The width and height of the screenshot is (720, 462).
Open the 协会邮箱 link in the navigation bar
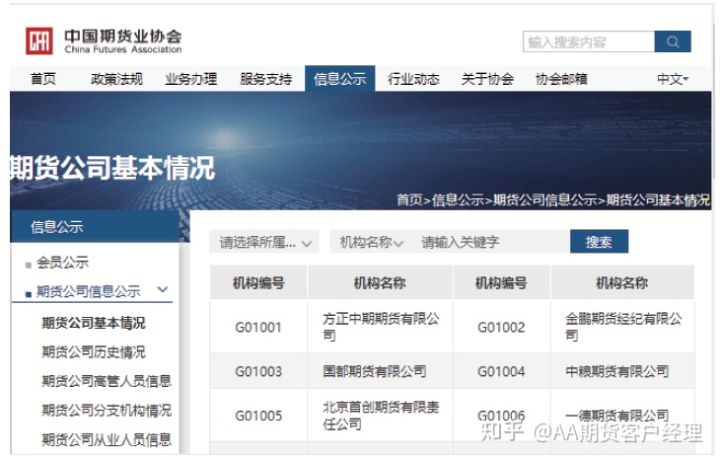(561, 79)
